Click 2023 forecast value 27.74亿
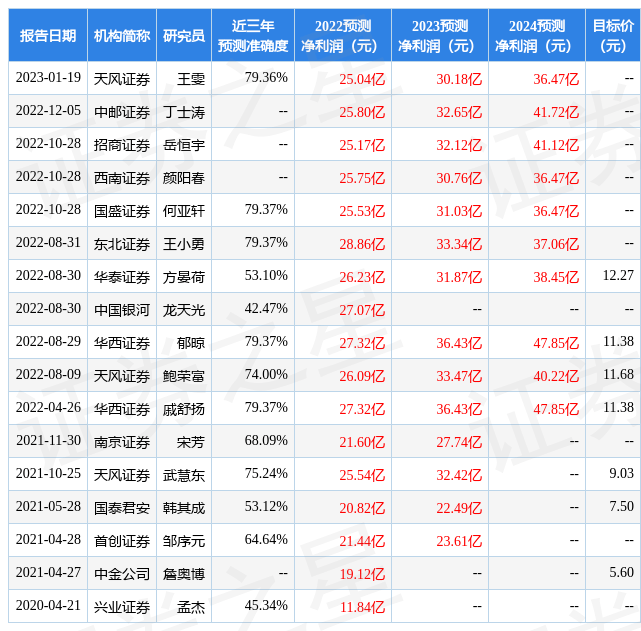This screenshot has width=641, height=631. (x=459, y=442)
